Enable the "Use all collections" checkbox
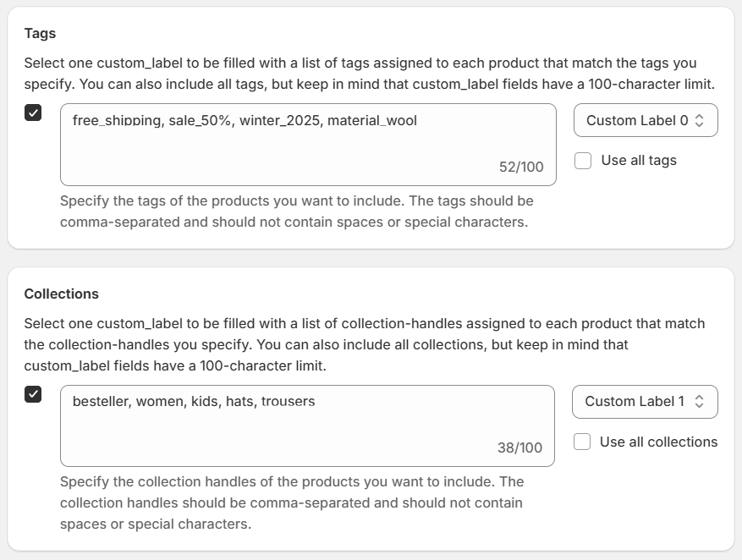This screenshot has height=560, width=742. (x=582, y=442)
